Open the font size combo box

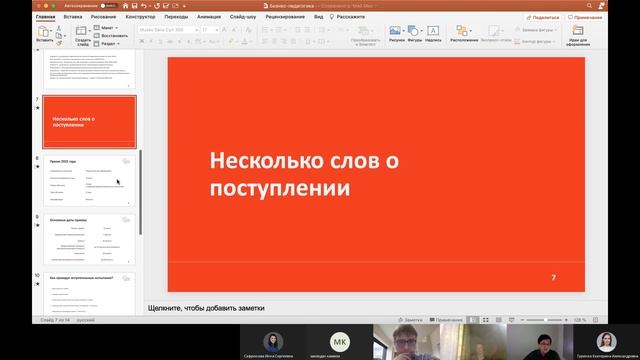coord(209,30)
